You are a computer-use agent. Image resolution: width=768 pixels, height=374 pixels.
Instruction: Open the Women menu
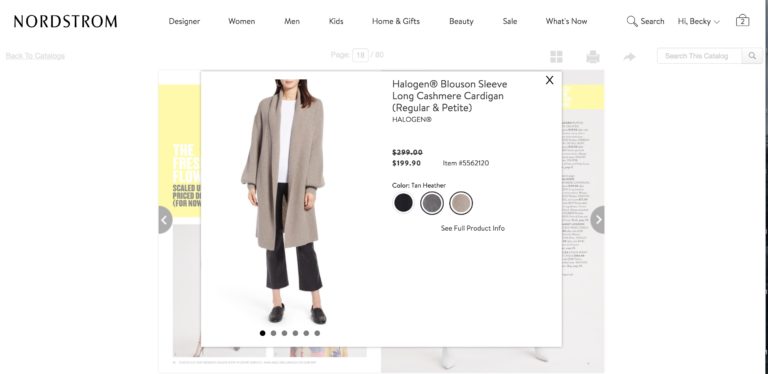click(x=241, y=21)
